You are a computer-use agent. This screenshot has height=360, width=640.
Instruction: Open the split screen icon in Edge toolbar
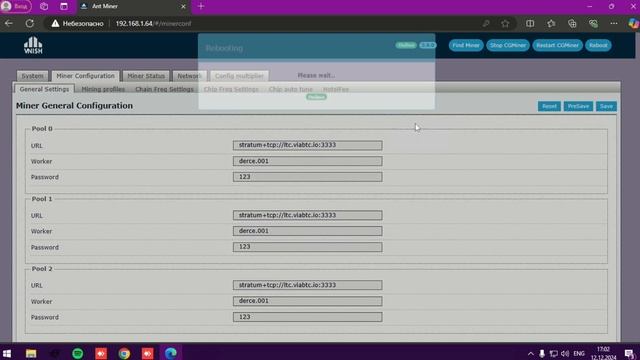pos(530,24)
